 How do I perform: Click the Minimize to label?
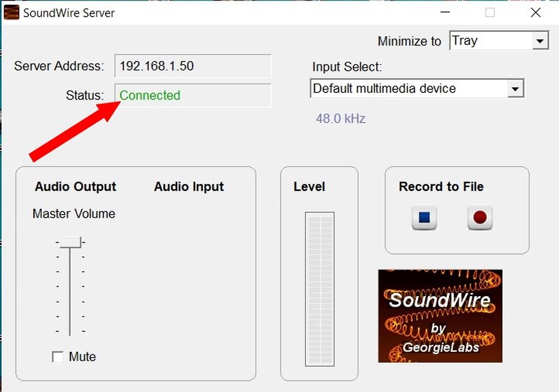[x=409, y=41]
